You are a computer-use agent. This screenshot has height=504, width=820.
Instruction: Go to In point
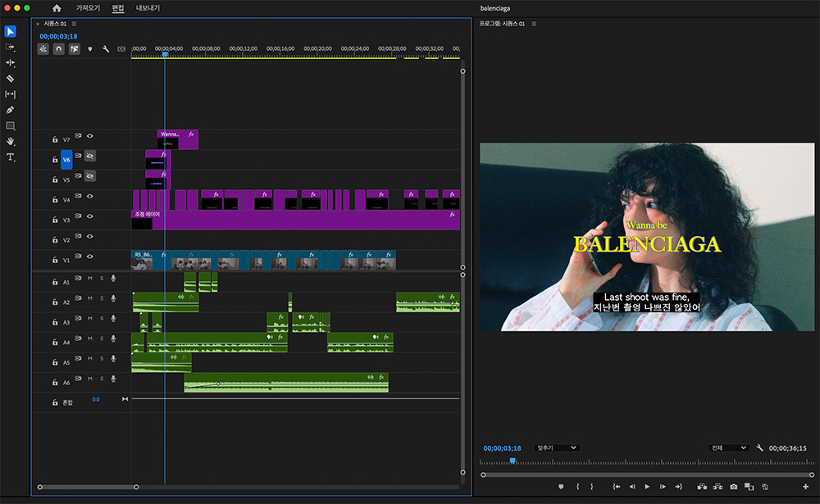click(617, 487)
